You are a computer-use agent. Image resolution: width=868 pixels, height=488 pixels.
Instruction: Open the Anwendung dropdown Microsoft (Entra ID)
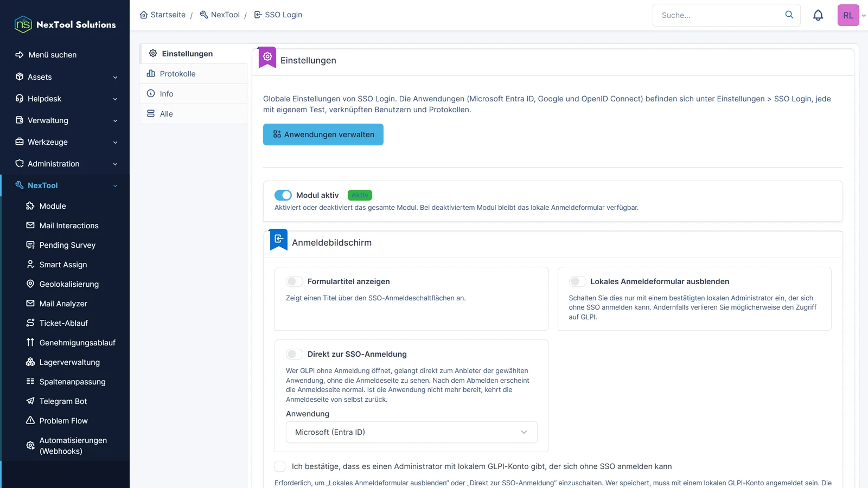(x=411, y=432)
